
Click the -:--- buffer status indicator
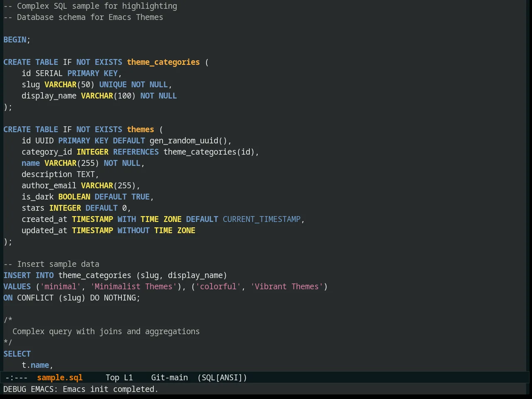[x=17, y=377]
